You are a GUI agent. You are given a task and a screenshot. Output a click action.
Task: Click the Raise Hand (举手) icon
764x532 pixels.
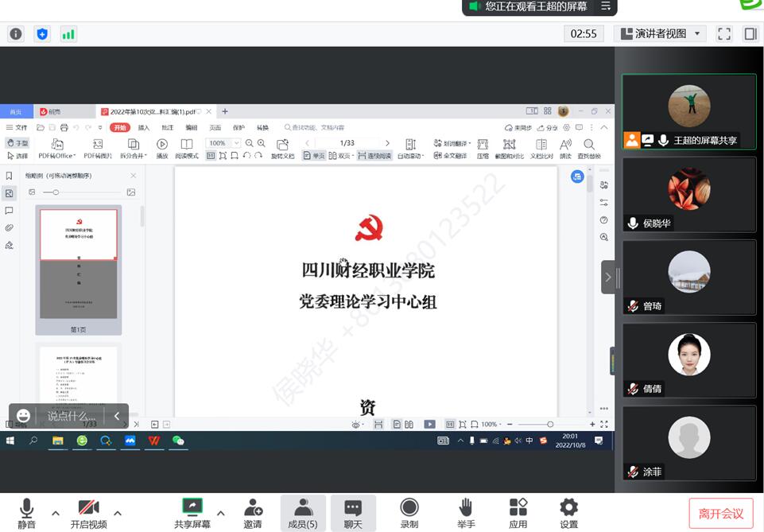(466, 512)
